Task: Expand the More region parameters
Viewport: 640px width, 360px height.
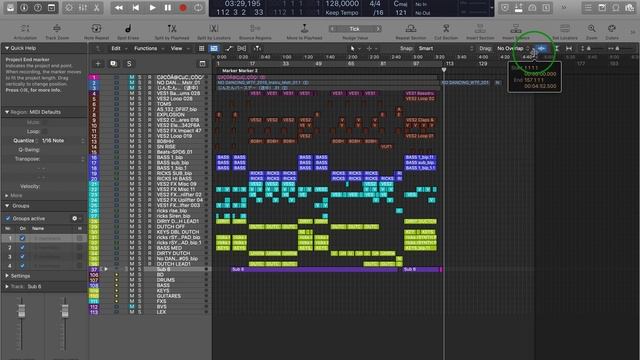Action: click(x=7, y=196)
